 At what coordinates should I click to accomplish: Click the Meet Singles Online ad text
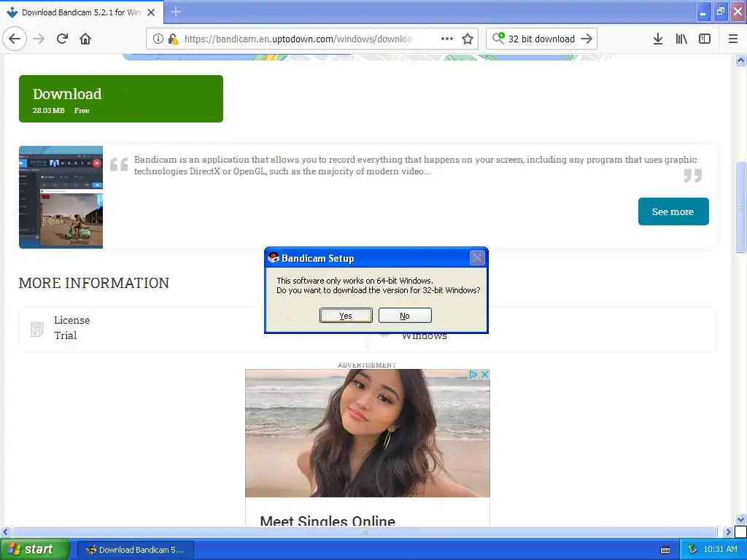(328, 521)
